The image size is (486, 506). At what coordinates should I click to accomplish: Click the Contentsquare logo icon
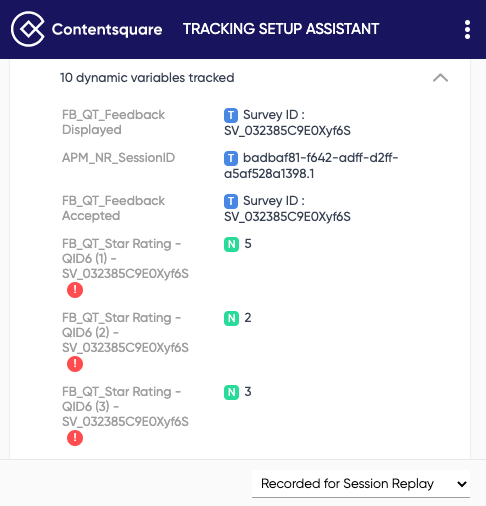(x=28, y=29)
